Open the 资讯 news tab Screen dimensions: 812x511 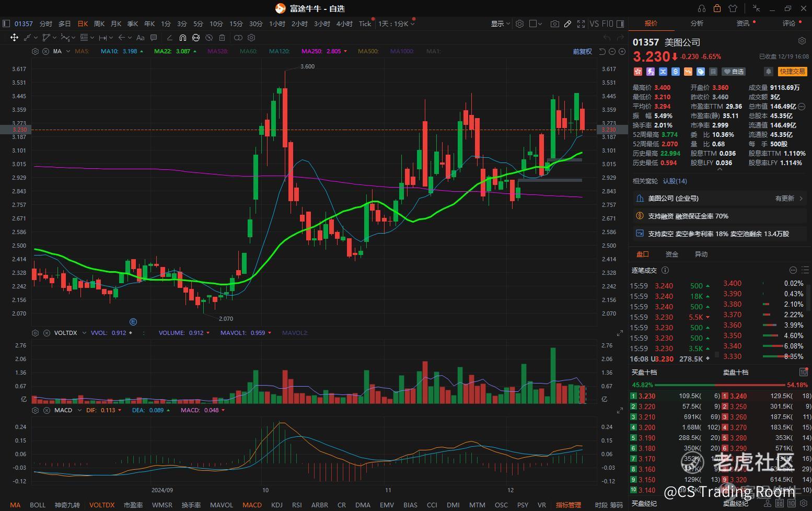point(743,23)
